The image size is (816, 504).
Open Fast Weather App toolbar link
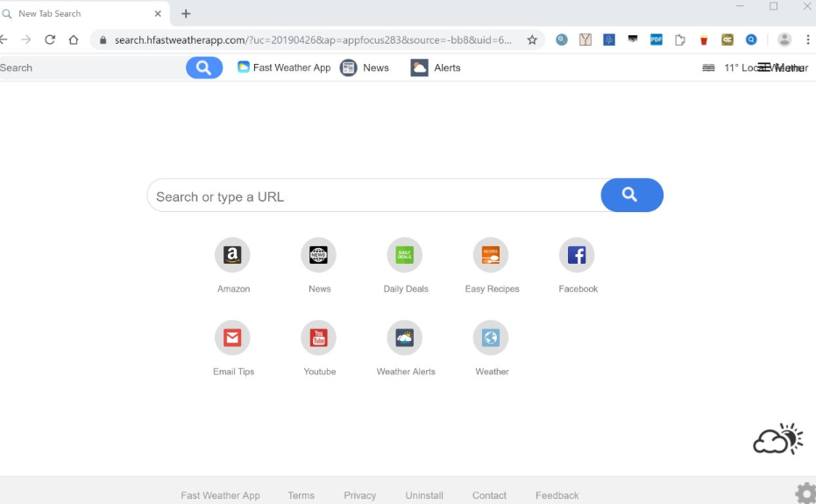(284, 67)
